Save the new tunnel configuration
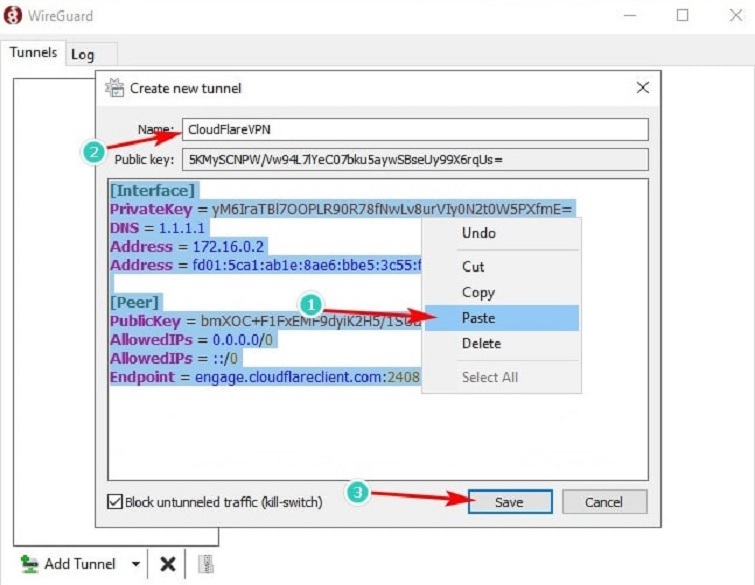 tap(509, 502)
